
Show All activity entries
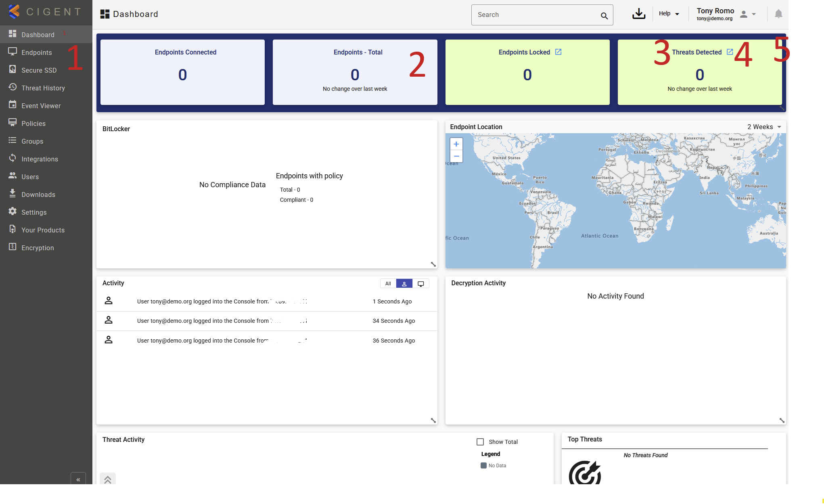388,284
